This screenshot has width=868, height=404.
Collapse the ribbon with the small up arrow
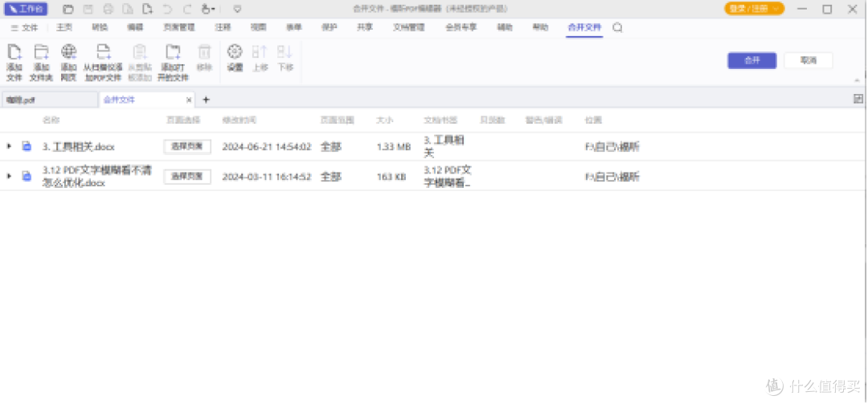point(857,80)
